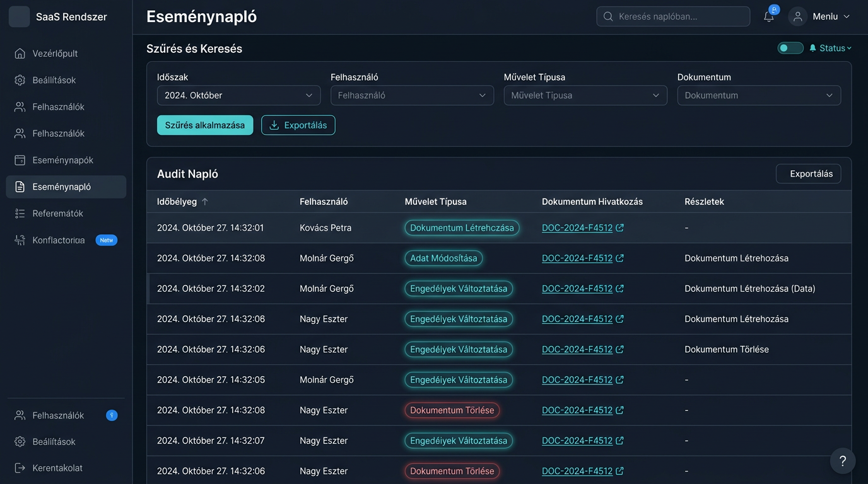Click the blue badge beside bottom Felhasználók
This screenshot has width=868, height=484.
pyautogui.click(x=112, y=415)
